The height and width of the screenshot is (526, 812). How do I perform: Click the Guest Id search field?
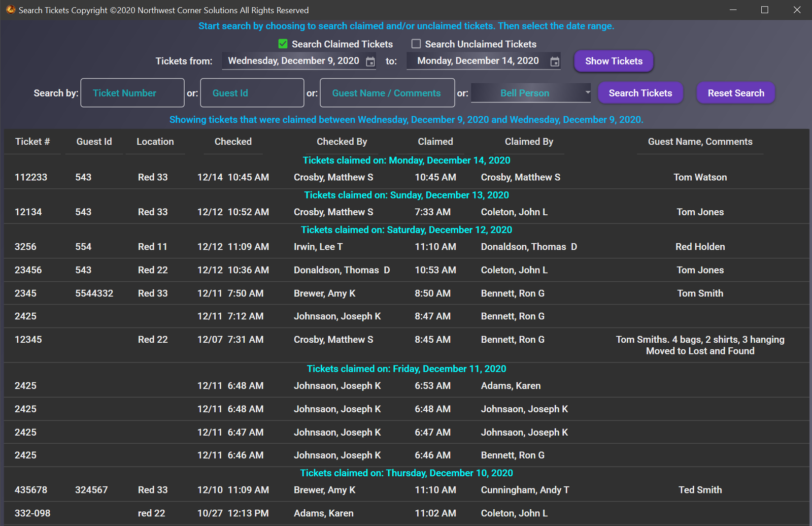[x=252, y=92]
